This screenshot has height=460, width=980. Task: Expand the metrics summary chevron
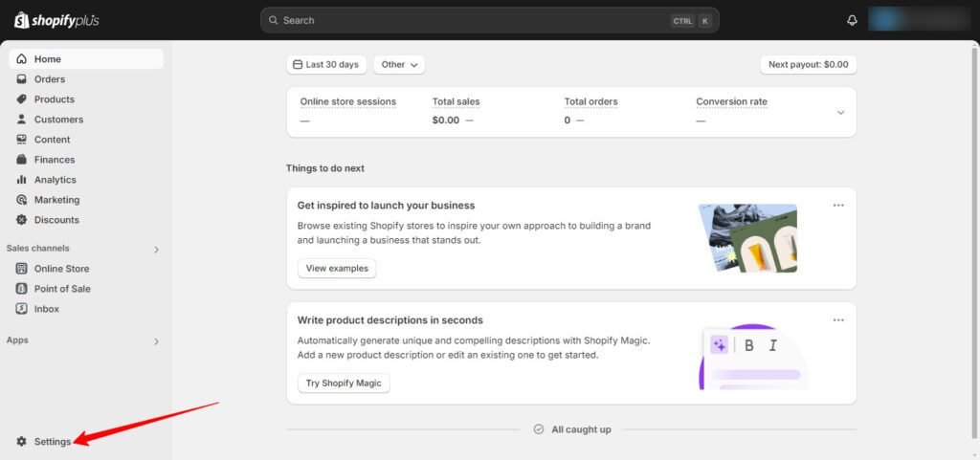click(840, 112)
